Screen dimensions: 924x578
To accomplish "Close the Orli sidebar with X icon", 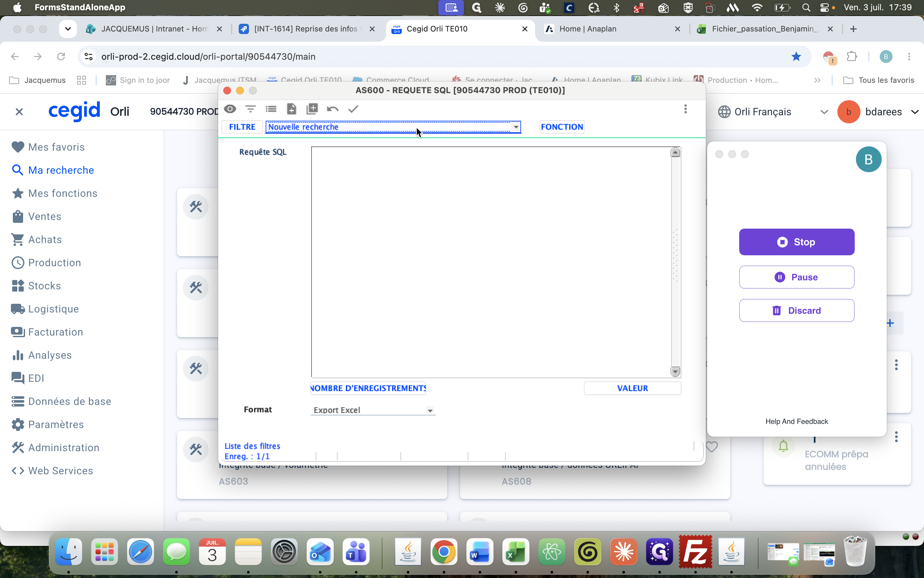I will click(x=19, y=112).
